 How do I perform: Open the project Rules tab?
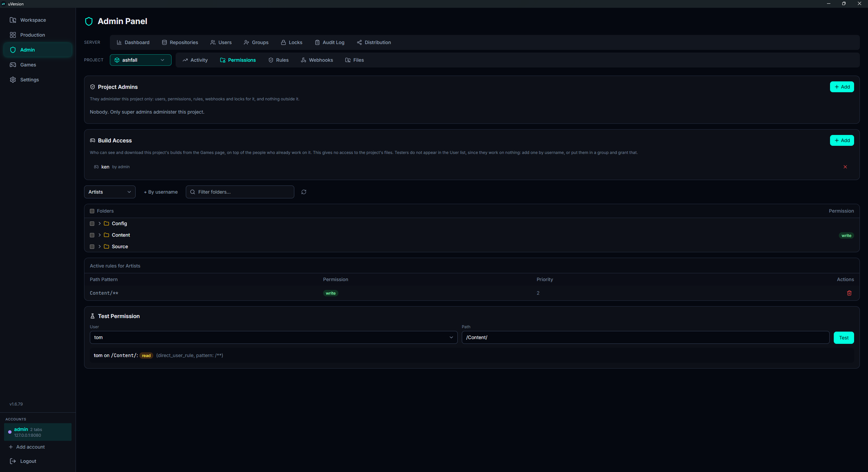(x=278, y=60)
